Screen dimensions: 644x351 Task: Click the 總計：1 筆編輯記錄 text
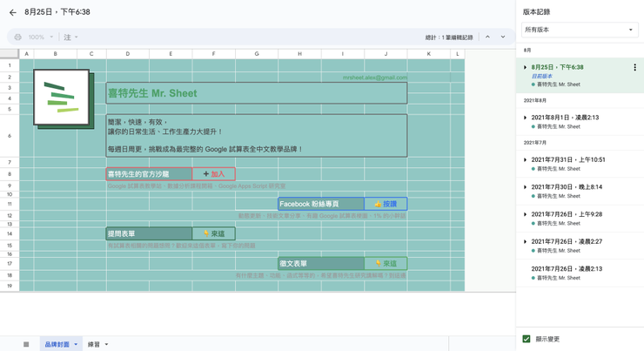449,37
